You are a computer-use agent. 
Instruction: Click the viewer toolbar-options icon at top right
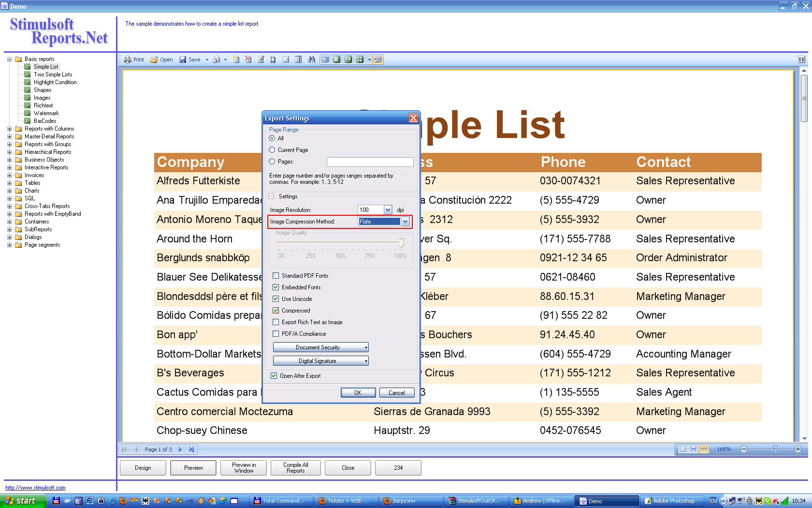click(x=801, y=60)
